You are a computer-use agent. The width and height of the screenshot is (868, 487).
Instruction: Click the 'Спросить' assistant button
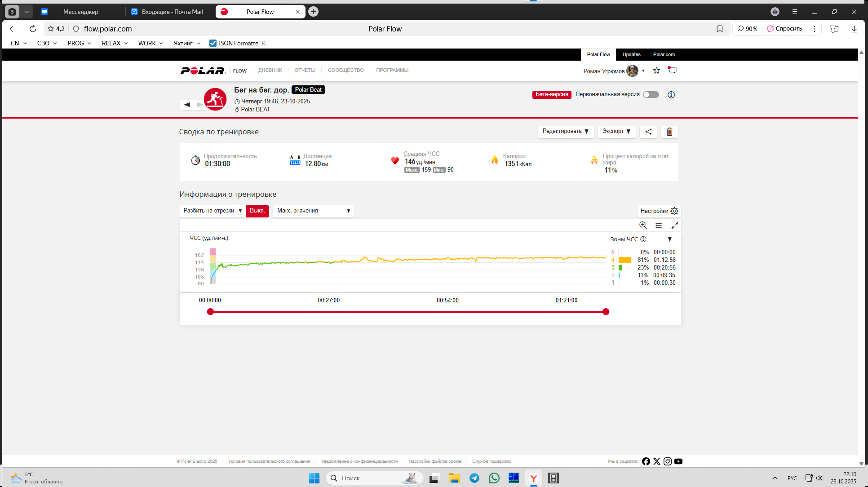784,29
